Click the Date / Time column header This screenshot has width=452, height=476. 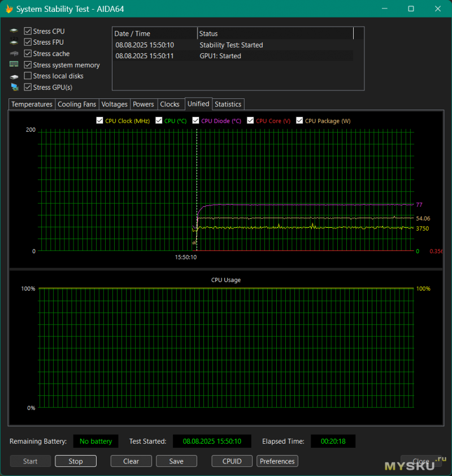[x=155, y=33]
